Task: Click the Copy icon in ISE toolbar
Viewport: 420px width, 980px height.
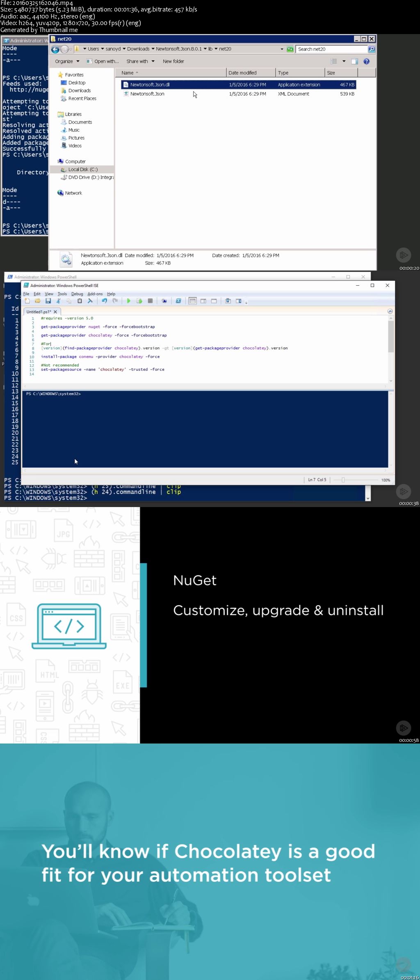Action: (x=69, y=301)
